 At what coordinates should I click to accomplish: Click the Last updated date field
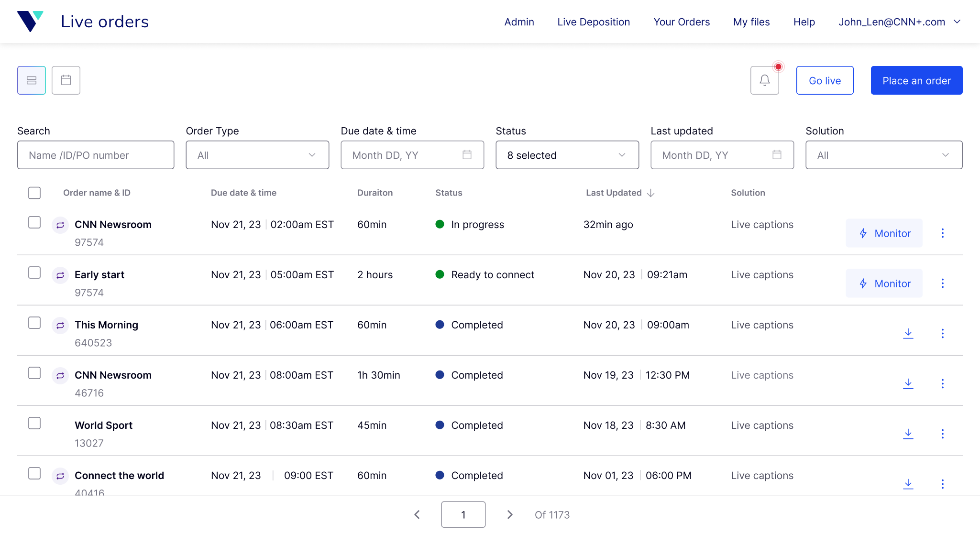(722, 155)
